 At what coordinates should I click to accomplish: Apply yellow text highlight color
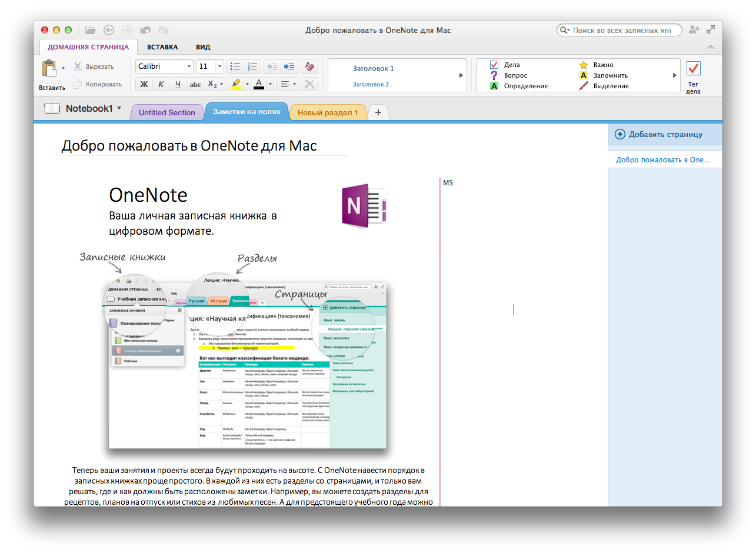236,84
